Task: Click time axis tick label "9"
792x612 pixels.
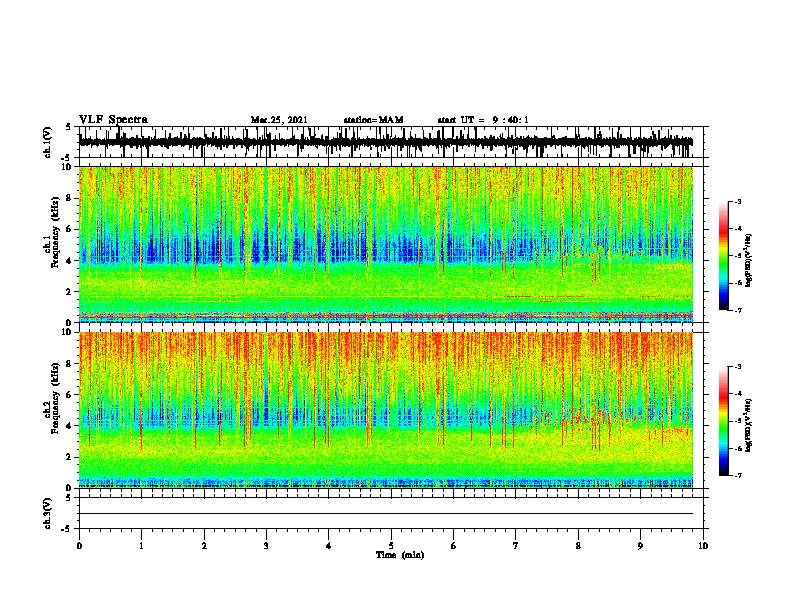Action: click(x=640, y=546)
